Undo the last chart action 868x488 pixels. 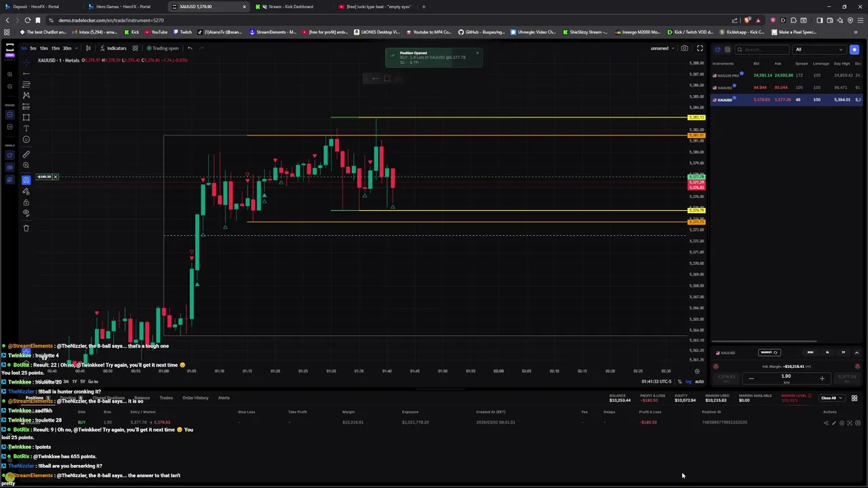[x=190, y=48]
